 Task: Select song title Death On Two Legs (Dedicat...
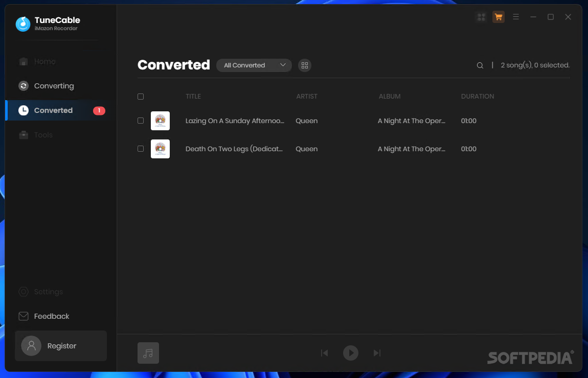[234, 149]
